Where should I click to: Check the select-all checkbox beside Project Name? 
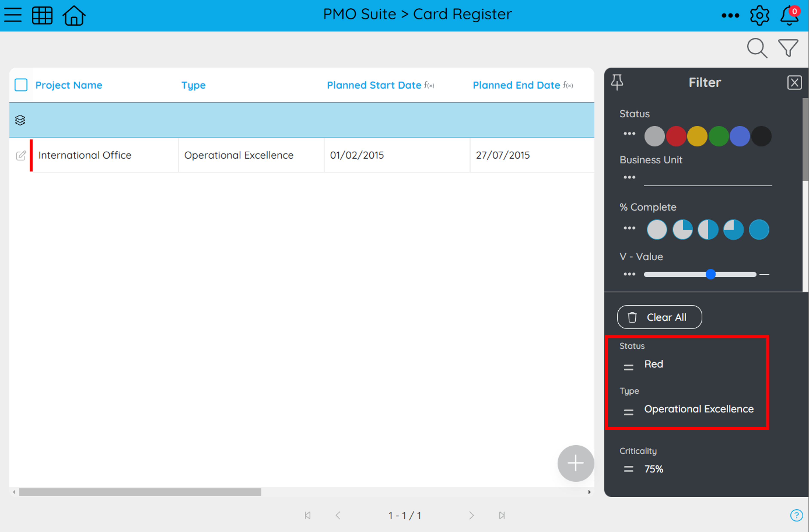tap(21, 85)
